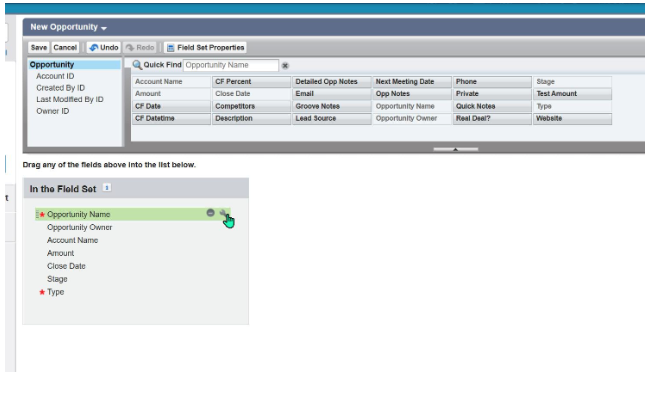Collapse the field palette using the handle
This screenshot has height=397, width=646.
456,149
